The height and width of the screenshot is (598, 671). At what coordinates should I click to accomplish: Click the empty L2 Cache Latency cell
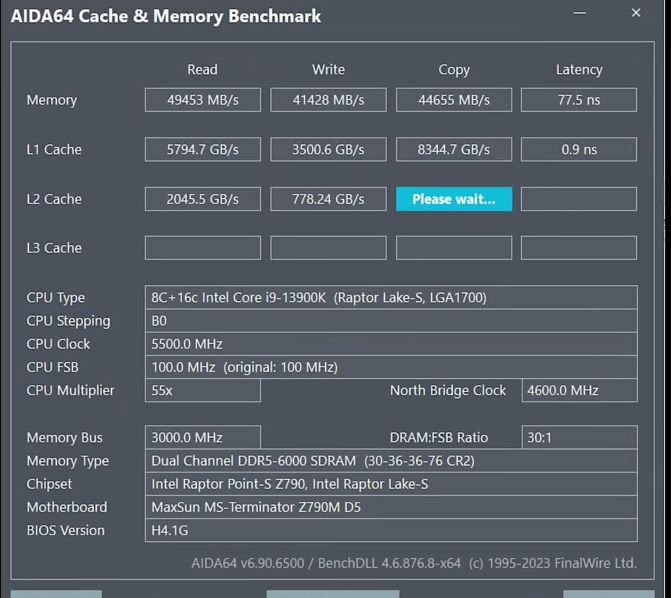pyautogui.click(x=579, y=199)
